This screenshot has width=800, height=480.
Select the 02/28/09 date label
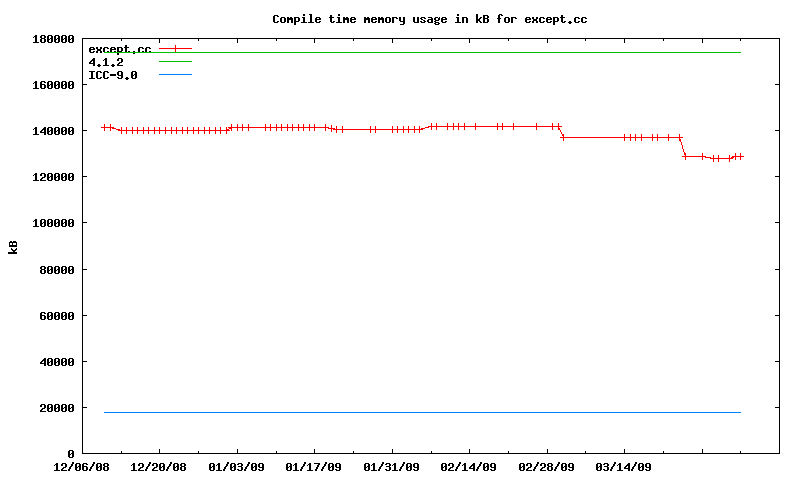pyautogui.click(x=546, y=467)
